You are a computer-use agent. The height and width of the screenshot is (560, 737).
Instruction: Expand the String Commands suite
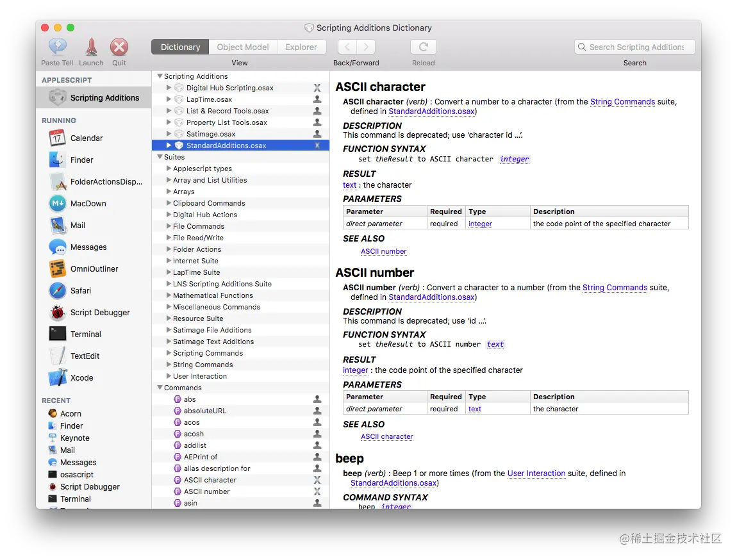(x=169, y=365)
